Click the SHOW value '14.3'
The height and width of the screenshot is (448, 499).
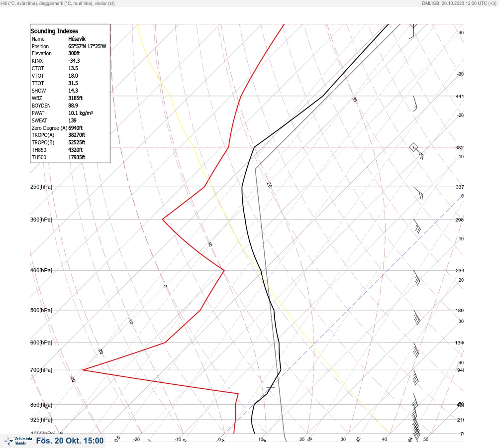pyautogui.click(x=73, y=91)
